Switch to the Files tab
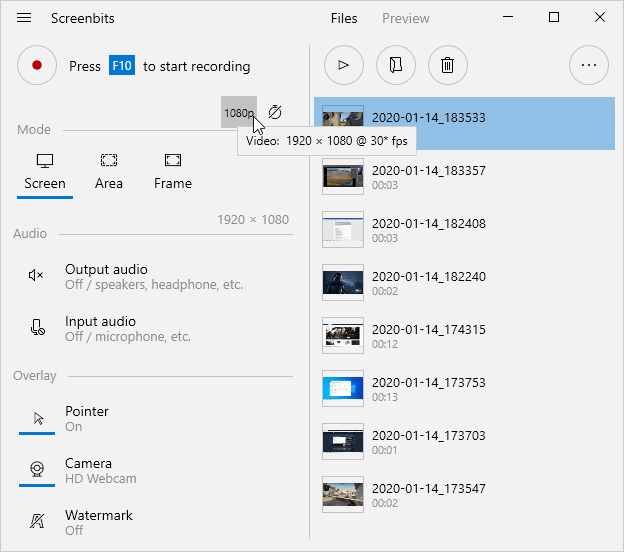The image size is (624, 552). click(344, 18)
